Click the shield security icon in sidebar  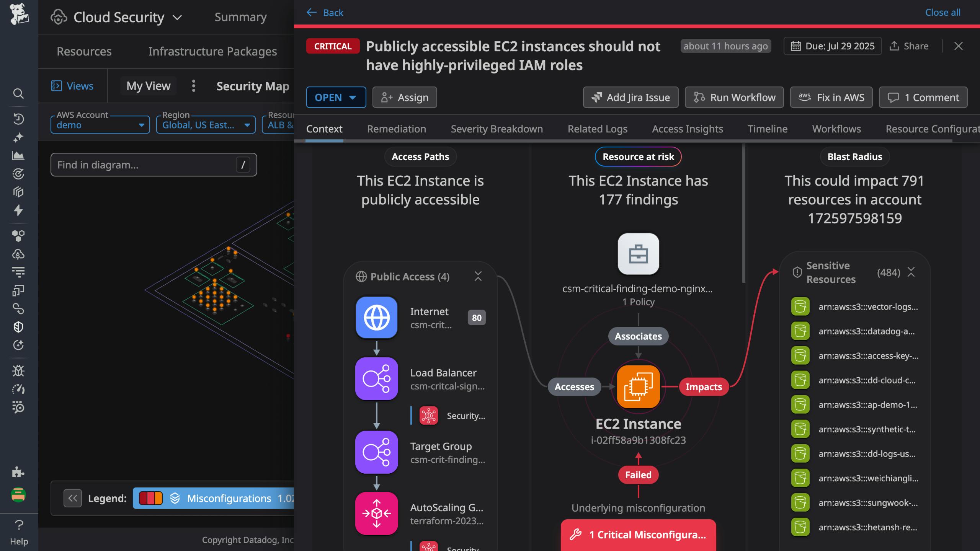(18, 327)
